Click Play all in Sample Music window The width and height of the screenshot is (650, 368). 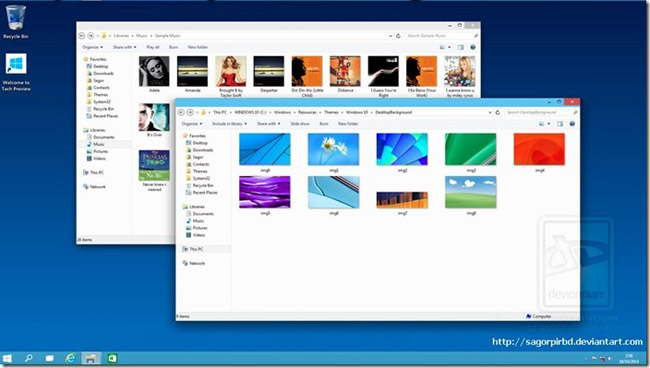[153, 47]
